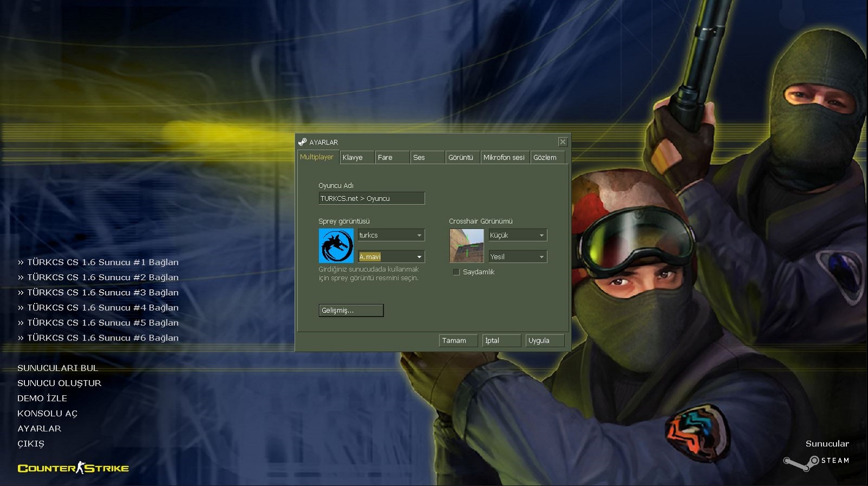
Task: Click the Oyuncu Adı text field
Action: [x=371, y=199]
